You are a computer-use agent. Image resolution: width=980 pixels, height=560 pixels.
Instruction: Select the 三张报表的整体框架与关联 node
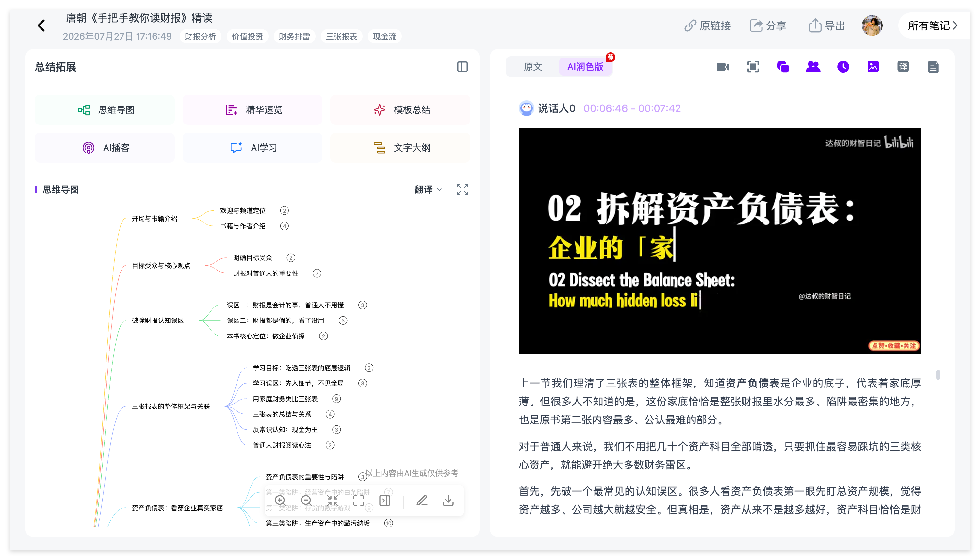click(x=171, y=406)
